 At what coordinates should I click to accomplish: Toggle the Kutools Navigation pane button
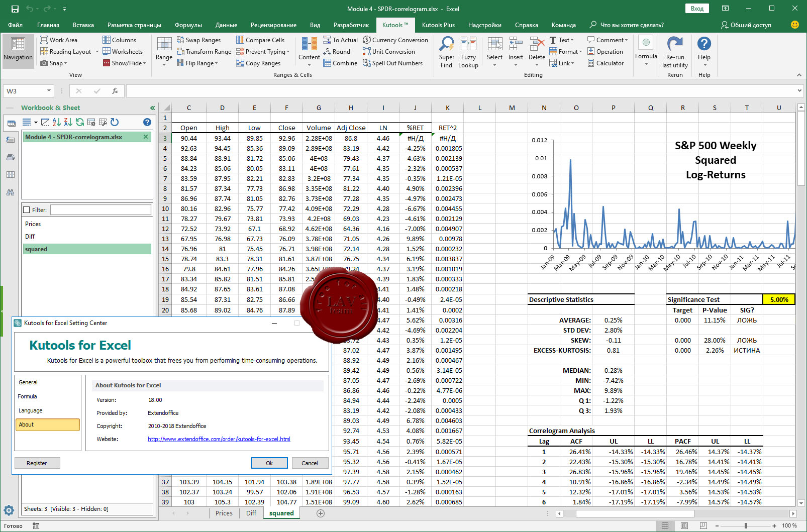click(x=18, y=51)
